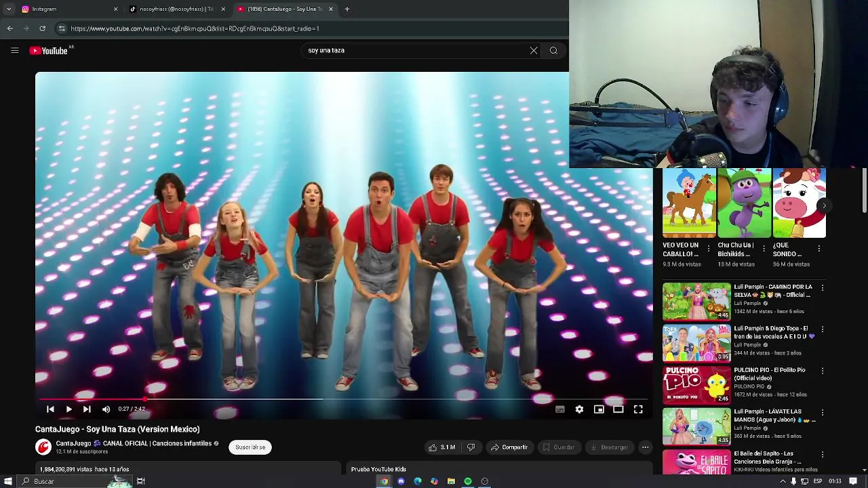
Task: Open the CantaJuego channel avatar
Action: (x=43, y=447)
